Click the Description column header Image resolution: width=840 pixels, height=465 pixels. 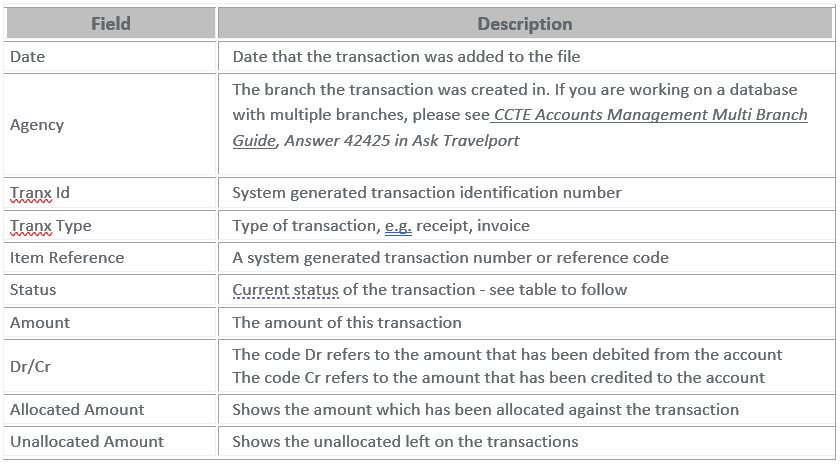tap(525, 24)
